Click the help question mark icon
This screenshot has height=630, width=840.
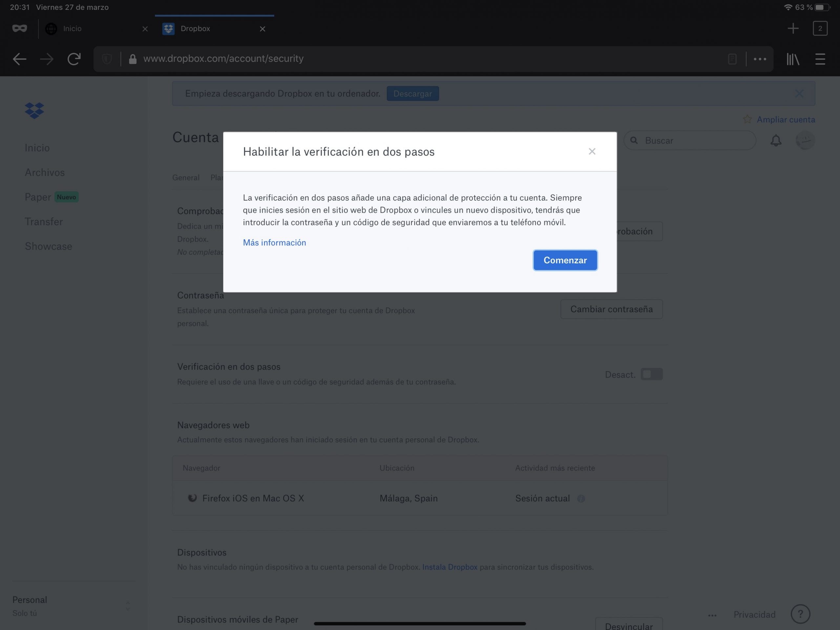pos(800,614)
